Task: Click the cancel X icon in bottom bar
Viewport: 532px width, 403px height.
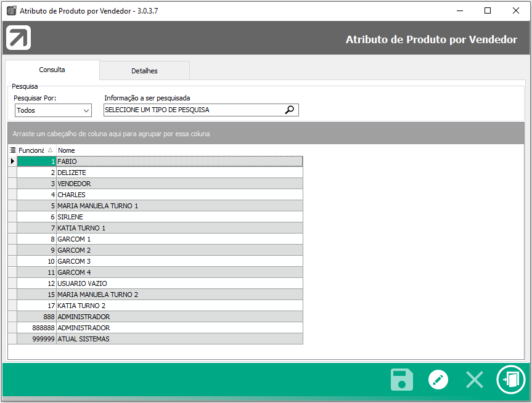Action: tap(475, 379)
